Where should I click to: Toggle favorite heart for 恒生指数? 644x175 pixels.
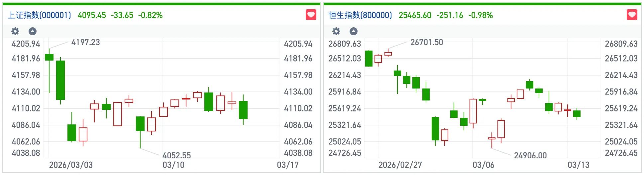632,15
